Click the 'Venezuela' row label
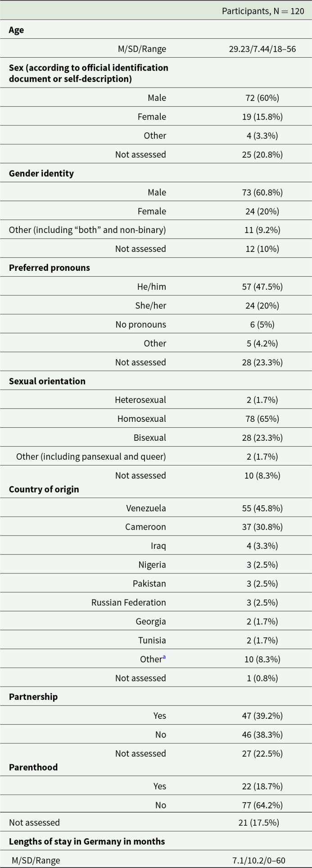The image size is (312, 868). (146, 508)
